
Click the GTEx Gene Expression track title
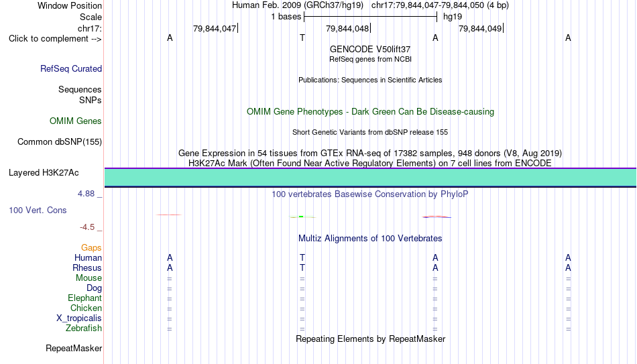370,153
